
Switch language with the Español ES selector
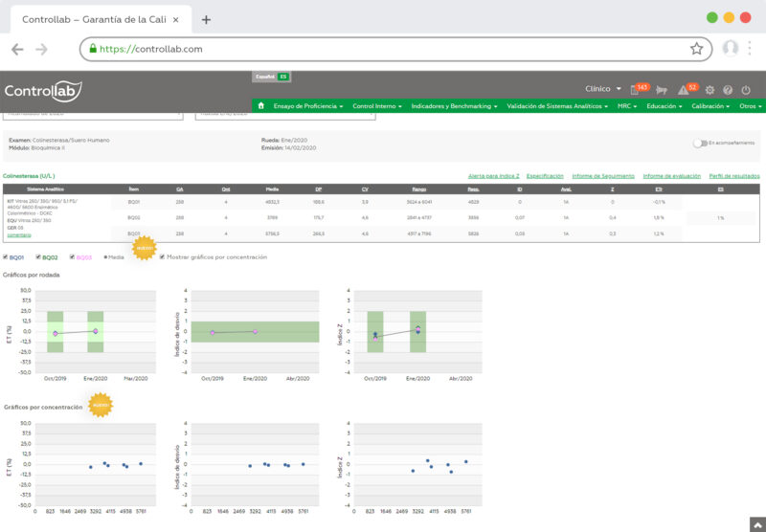(272, 77)
